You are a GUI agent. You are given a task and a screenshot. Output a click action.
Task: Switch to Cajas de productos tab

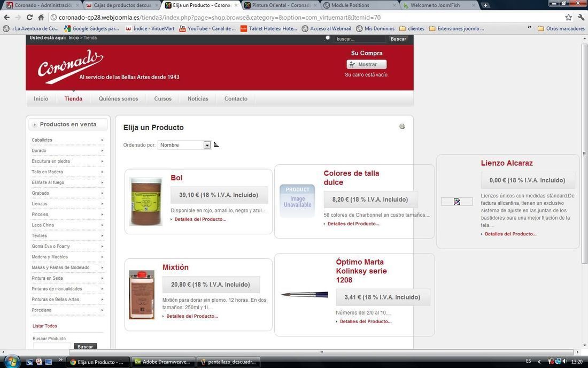[x=123, y=5]
